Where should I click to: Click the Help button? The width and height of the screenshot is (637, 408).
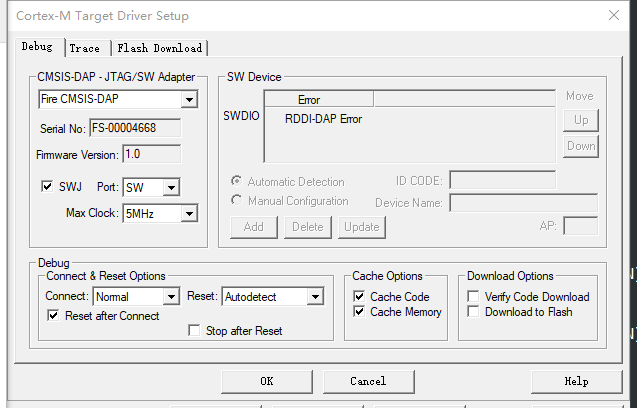(x=576, y=381)
